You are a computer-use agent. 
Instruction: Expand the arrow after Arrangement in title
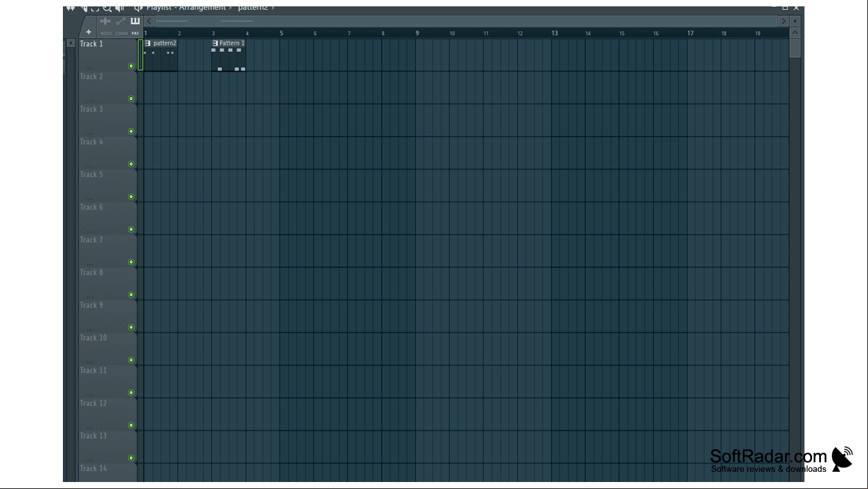[x=231, y=8]
